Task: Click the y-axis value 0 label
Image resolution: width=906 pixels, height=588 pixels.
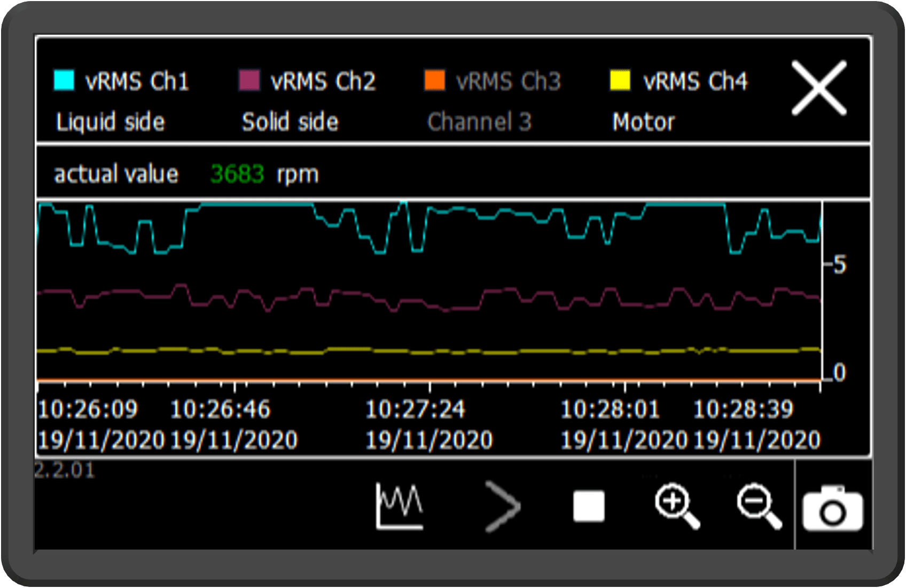Action: click(840, 372)
